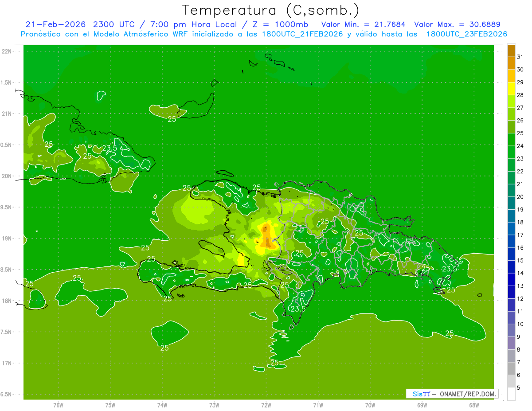The image size is (532, 411).
Task: Click the colorbar tick label "5"
Action: tap(519, 388)
